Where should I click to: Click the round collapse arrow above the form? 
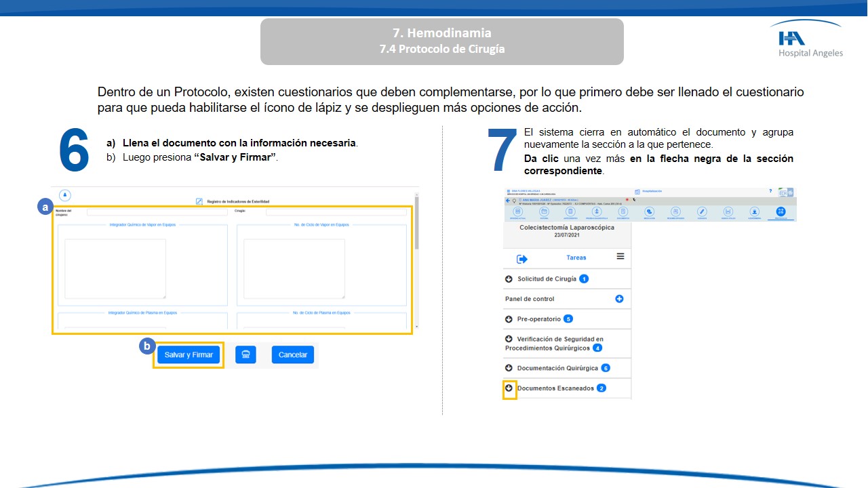[x=65, y=195]
